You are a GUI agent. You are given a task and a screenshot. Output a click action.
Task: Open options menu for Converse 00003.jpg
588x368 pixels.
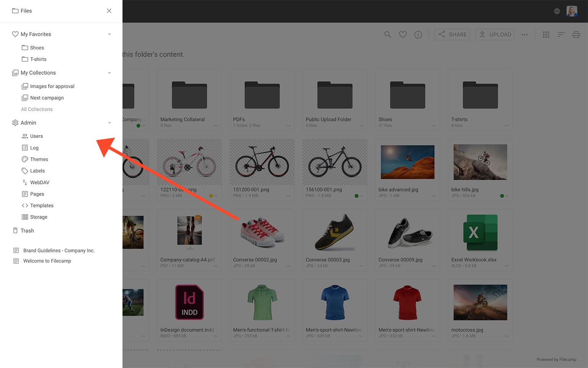tap(361, 266)
